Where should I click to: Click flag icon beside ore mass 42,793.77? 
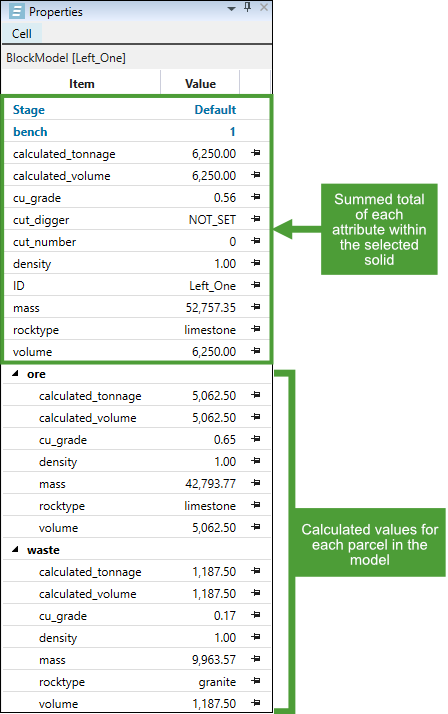pos(256,483)
